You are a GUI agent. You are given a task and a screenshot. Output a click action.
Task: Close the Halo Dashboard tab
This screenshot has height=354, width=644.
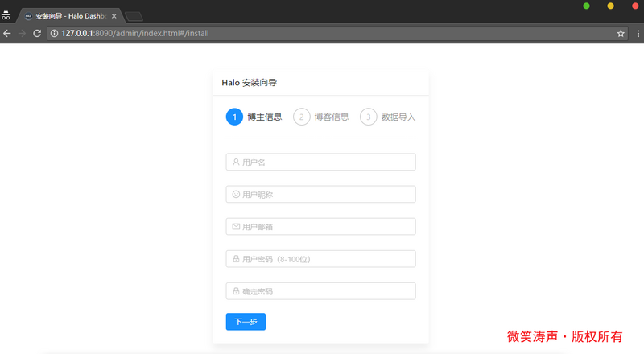click(114, 16)
